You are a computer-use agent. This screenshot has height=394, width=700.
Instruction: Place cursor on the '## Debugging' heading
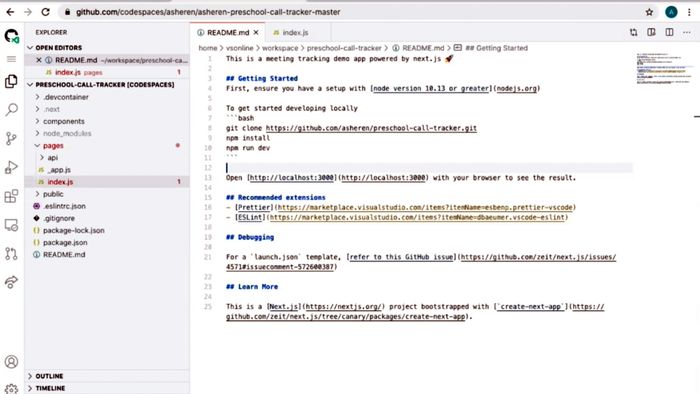coord(250,237)
